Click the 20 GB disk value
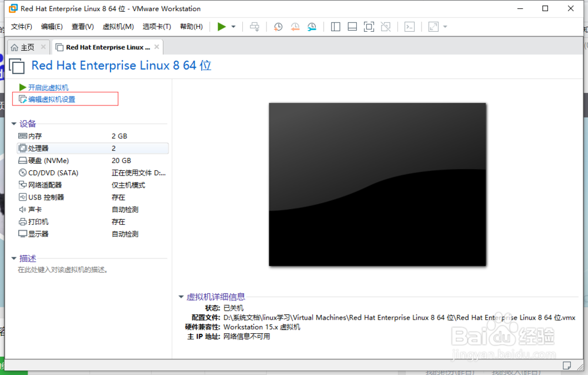 (121, 161)
